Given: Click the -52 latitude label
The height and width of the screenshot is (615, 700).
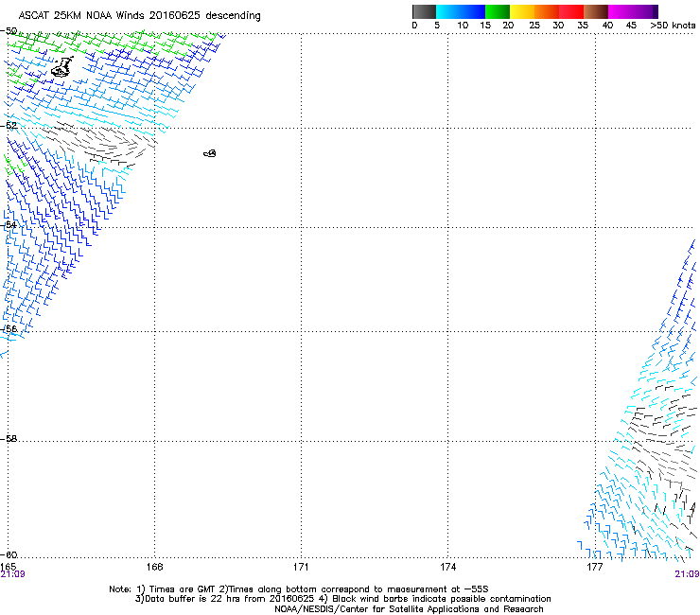Looking at the screenshot, I should [9, 126].
